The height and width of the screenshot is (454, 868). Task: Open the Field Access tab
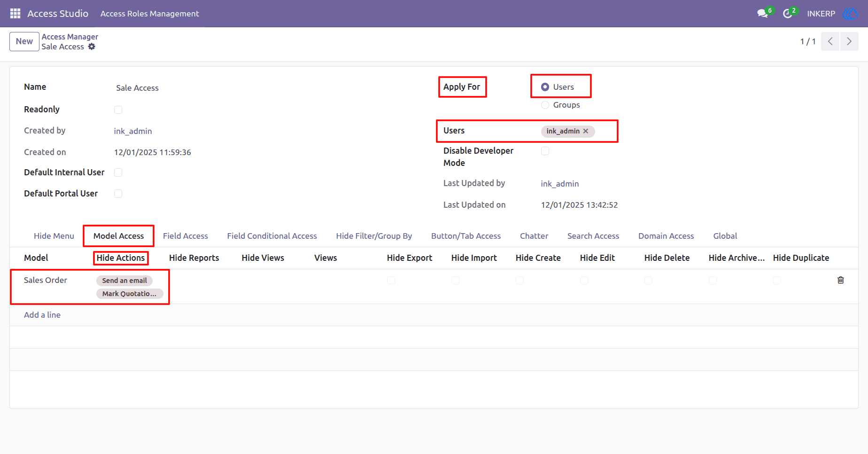(x=186, y=236)
